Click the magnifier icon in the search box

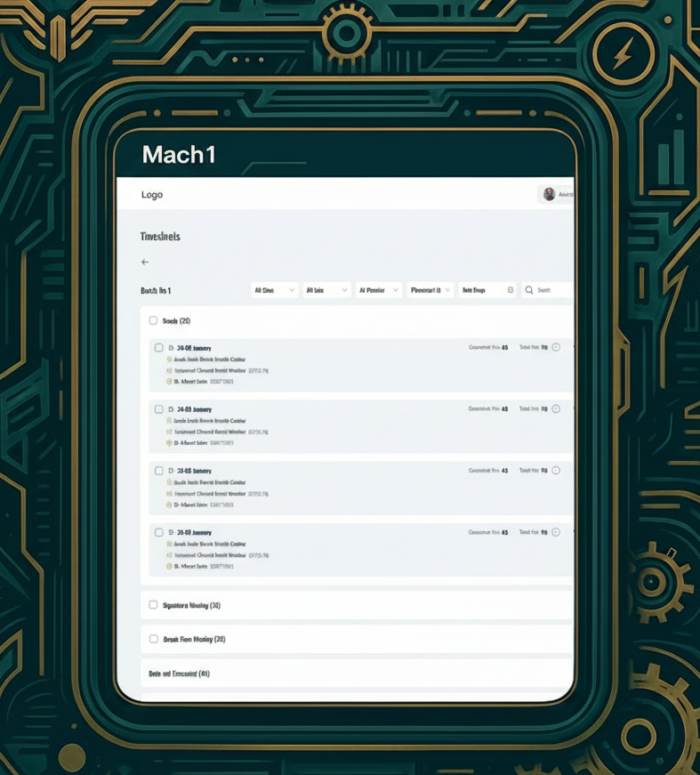[529, 290]
